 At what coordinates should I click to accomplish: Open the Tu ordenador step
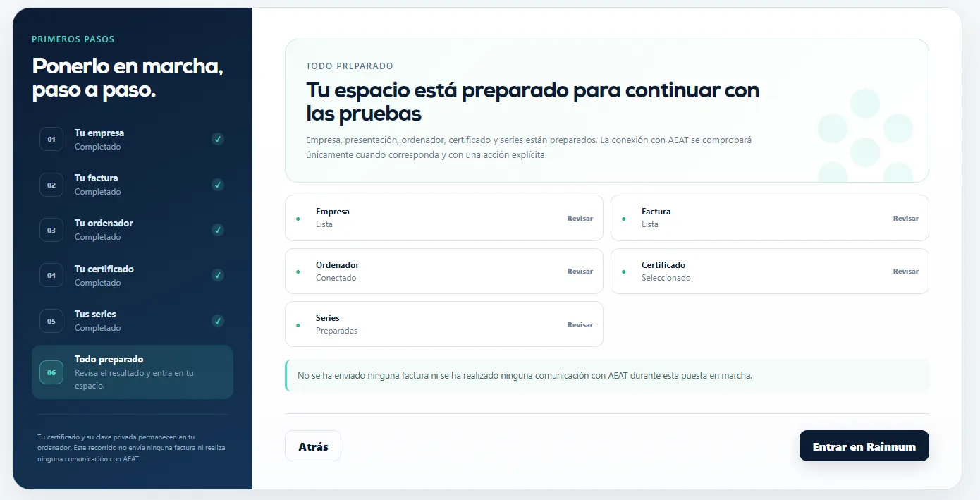133,230
